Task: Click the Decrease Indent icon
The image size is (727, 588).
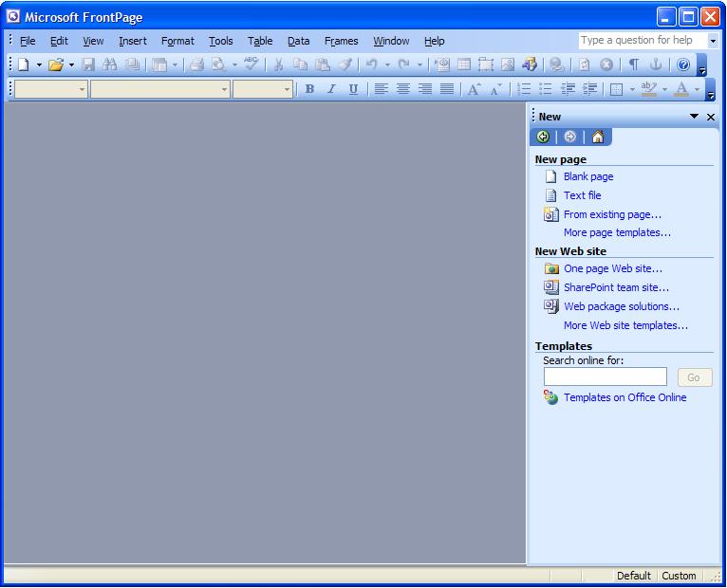Action: coord(568,89)
